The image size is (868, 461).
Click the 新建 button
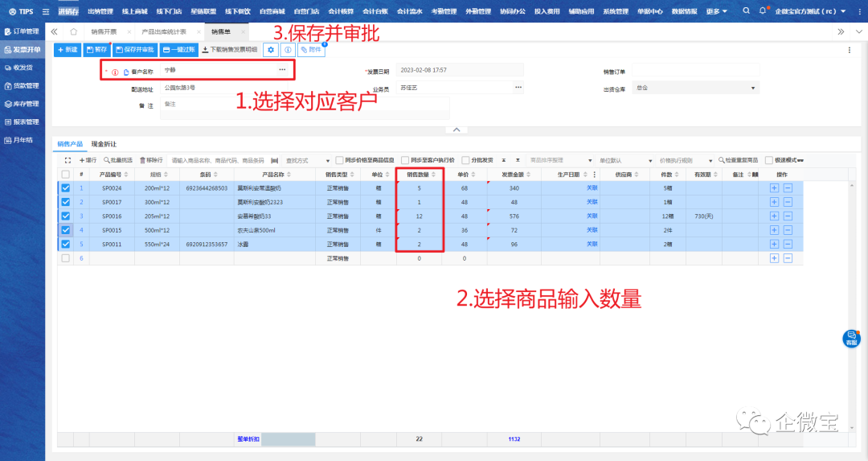click(x=68, y=50)
